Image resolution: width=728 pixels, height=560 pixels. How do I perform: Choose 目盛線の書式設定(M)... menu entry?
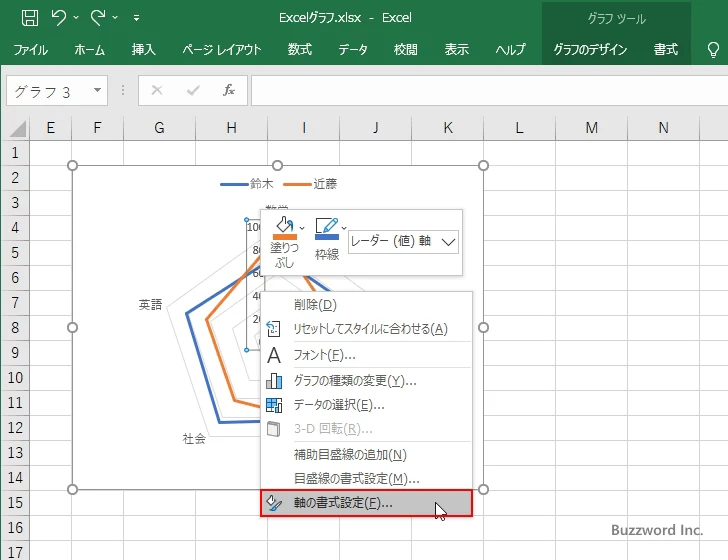click(367, 478)
